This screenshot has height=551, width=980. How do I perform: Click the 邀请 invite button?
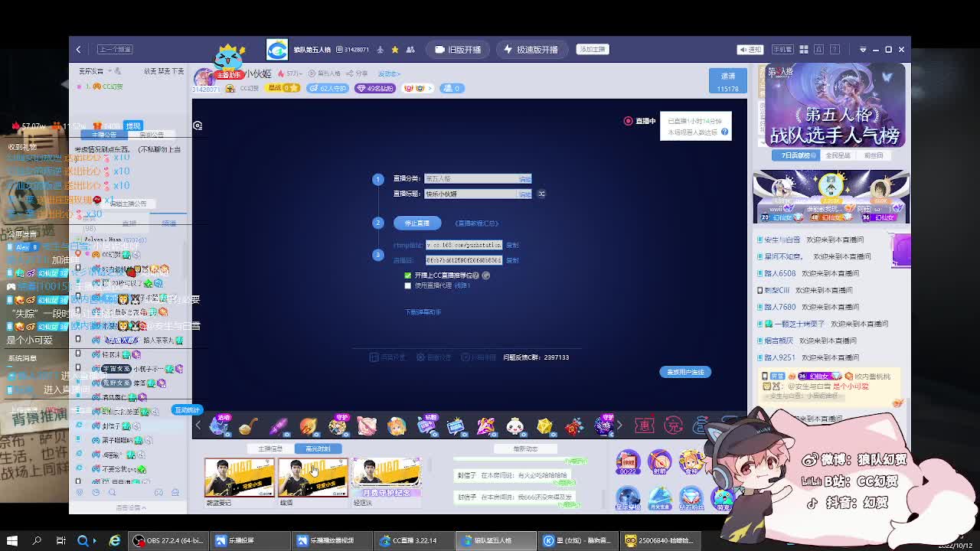point(727,81)
